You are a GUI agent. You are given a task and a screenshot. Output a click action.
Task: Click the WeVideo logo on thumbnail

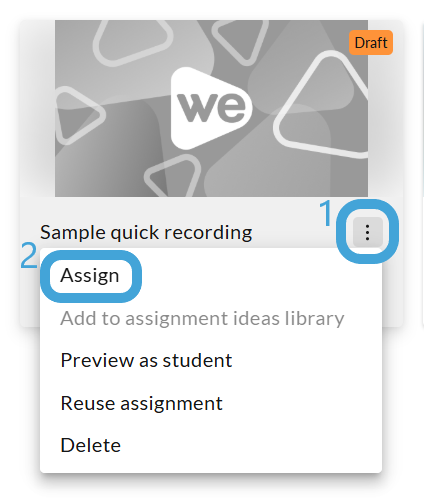[x=211, y=108]
